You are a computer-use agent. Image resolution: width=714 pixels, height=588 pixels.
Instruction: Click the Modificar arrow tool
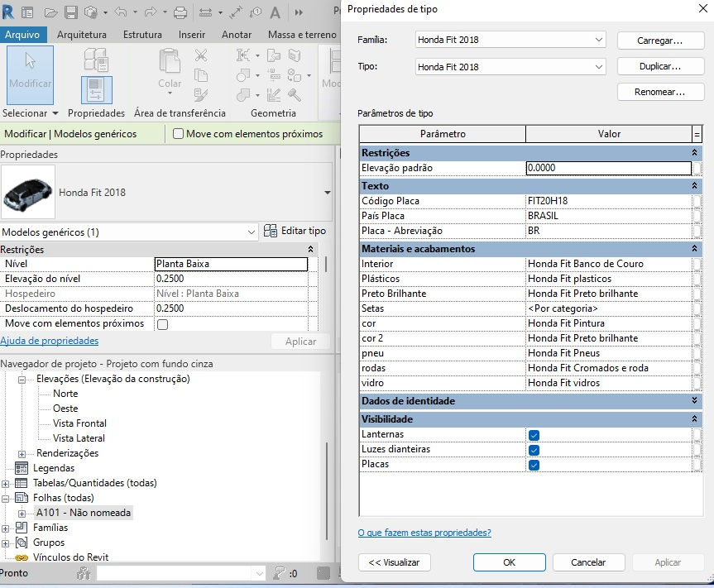tap(30, 74)
